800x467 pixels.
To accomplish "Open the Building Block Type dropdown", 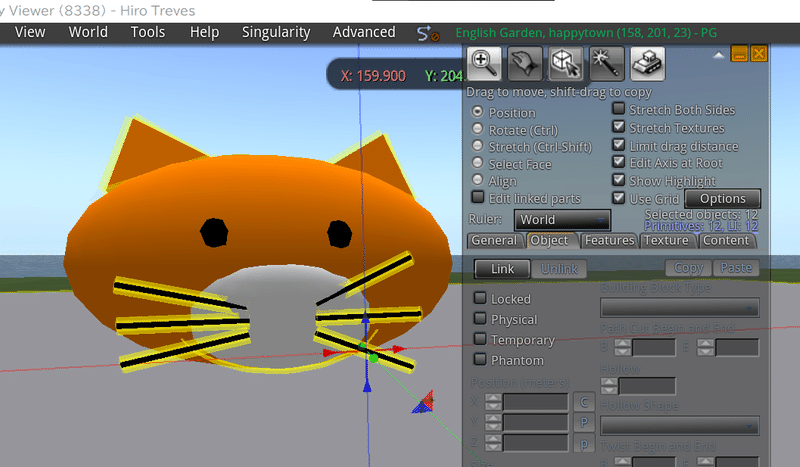I will pyautogui.click(x=680, y=308).
